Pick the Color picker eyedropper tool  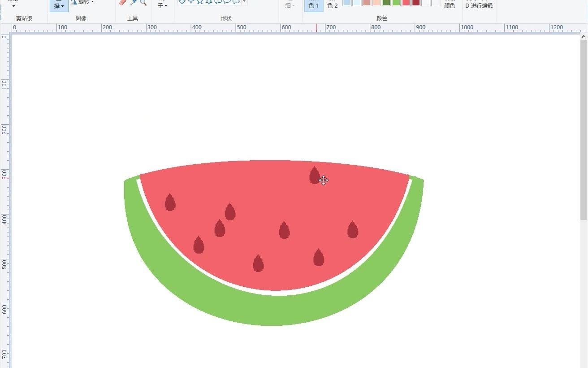[134, 2]
